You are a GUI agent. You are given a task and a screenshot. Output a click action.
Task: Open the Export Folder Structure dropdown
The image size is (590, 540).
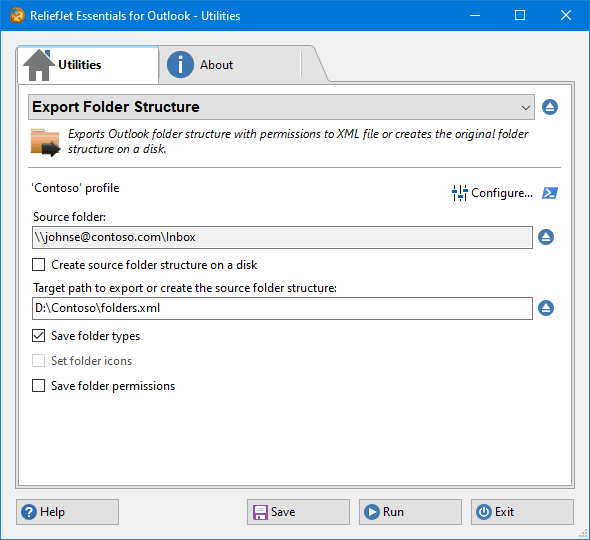pyautogui.click(x=281, y=107)
